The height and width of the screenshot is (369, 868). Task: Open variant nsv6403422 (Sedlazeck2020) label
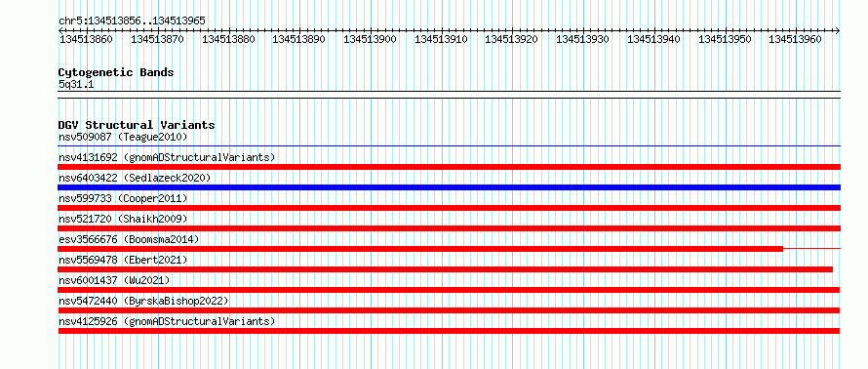(135, 178)
